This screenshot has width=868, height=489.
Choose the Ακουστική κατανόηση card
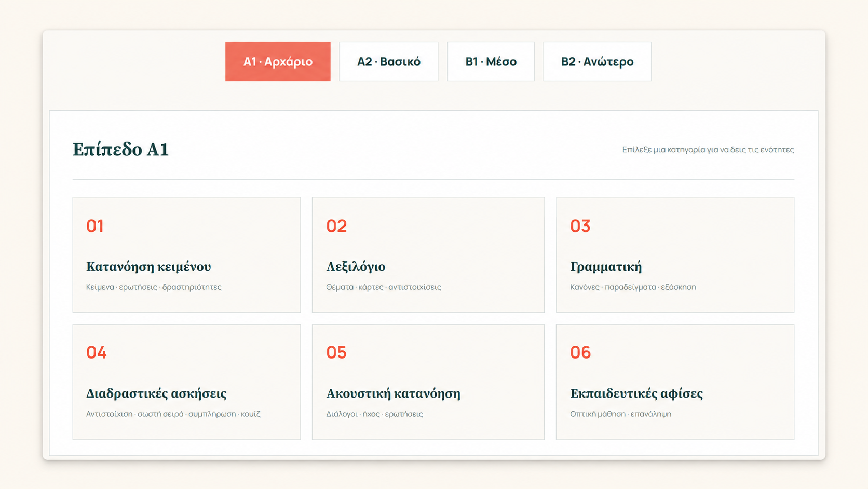[428, 382]
